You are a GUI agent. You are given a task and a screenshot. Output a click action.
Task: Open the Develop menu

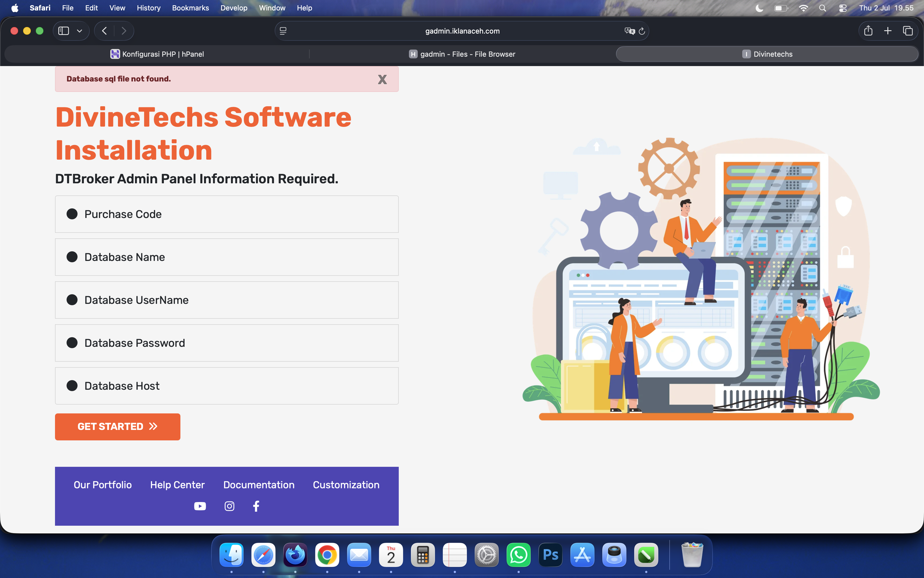(x=234, y=8)
